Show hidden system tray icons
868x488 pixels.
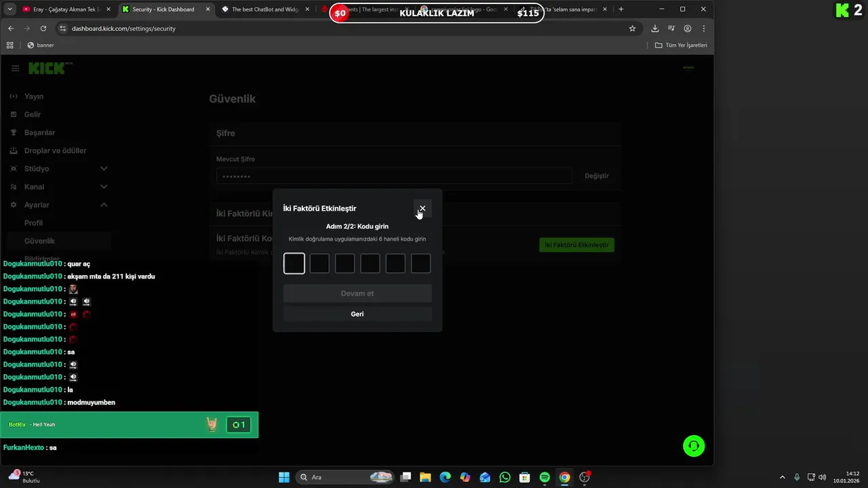782,477
